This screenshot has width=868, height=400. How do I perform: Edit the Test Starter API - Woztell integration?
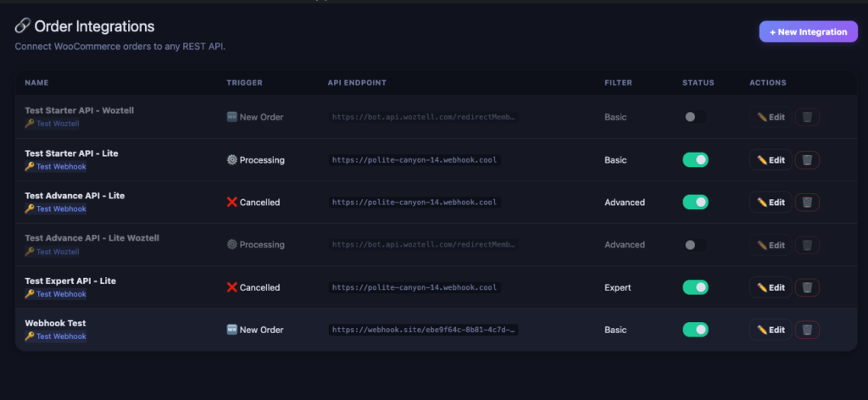771,117
